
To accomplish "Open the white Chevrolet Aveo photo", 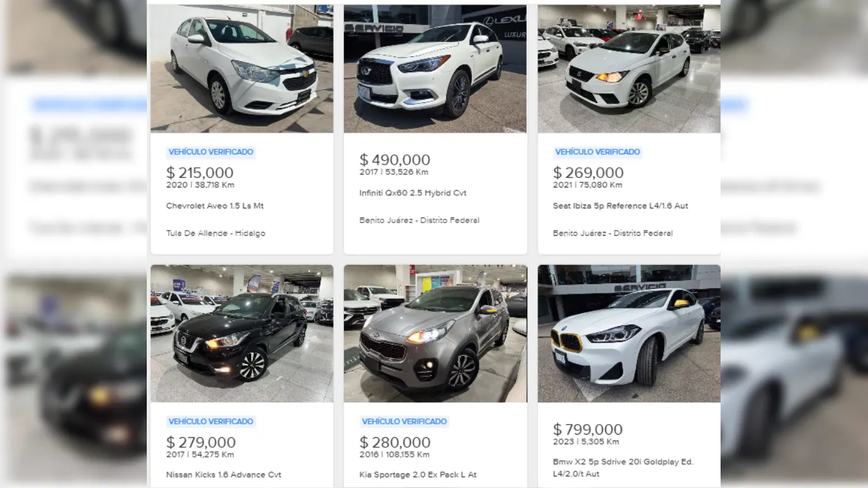I will [241, 69].
